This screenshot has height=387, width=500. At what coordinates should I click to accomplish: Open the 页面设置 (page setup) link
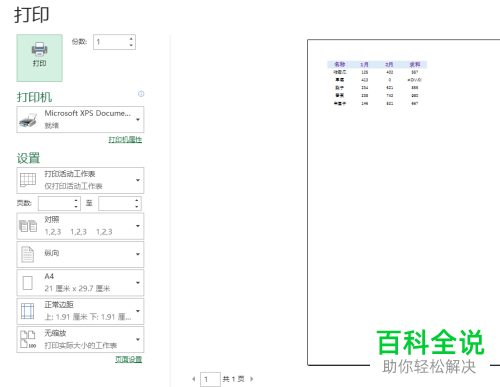[x=128, y=359]
